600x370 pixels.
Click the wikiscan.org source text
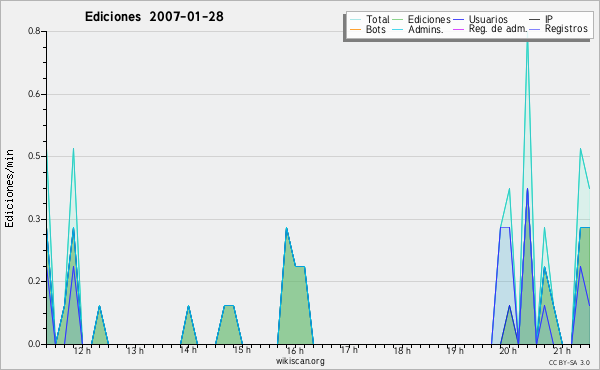(300, 361)
